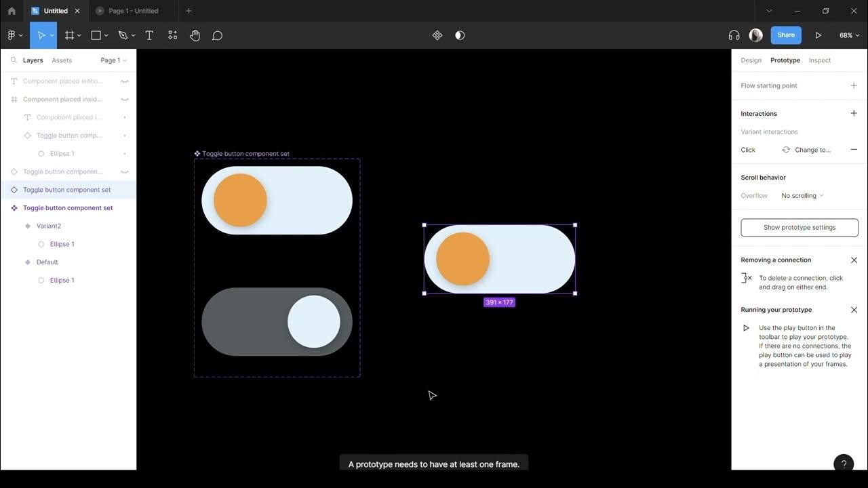The height and width of the screenshot is (488, 868).
Task: Open the 68% zoom dropdown
Action: [x=849, y=35]
